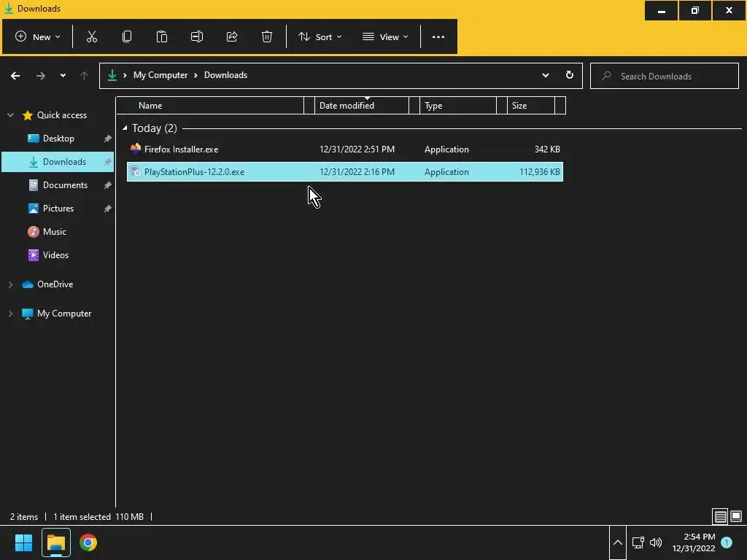The image size is (747, 560).
Task: Click the Downloads icon in address bar
Action: (112, 75)
